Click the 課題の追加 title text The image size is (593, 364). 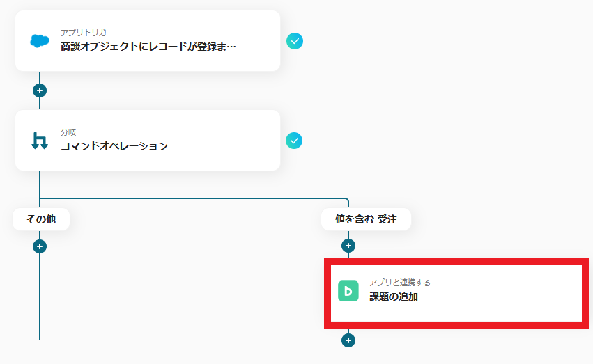coord(394,297)
